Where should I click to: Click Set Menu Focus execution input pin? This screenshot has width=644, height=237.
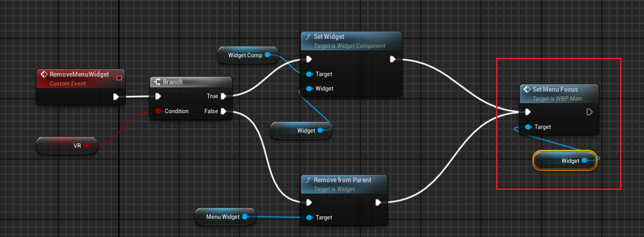[x=528, y=112]
